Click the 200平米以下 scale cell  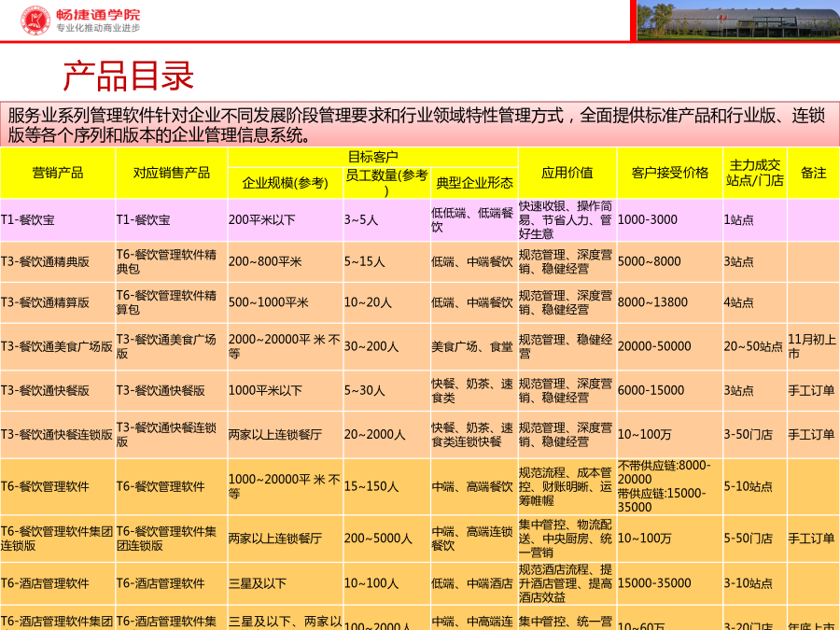click(x=285, y=220)
